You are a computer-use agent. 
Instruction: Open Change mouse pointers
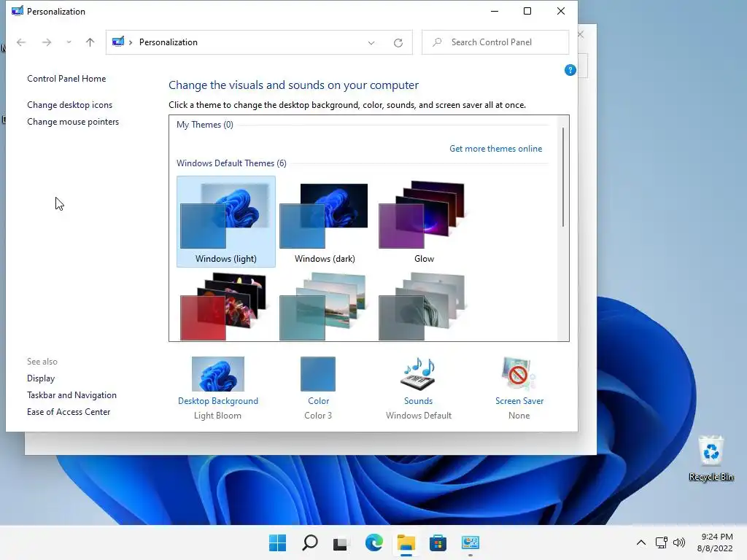tap(73, 122)
